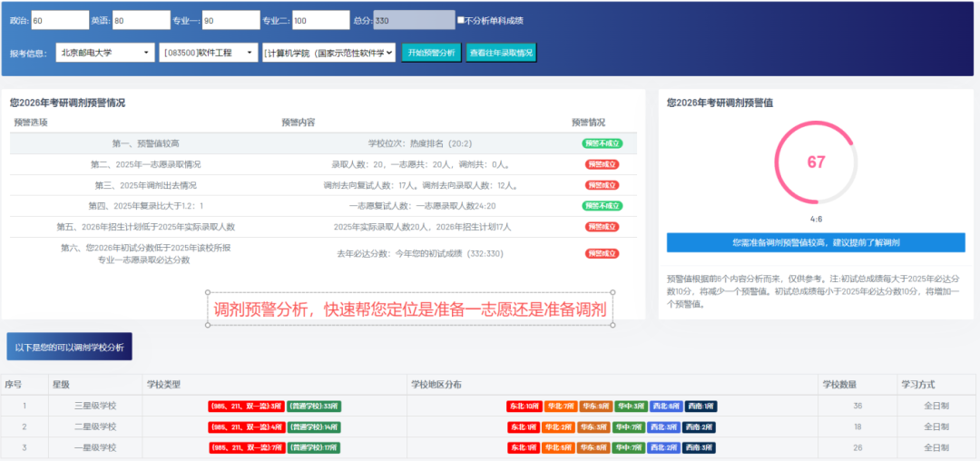Click the 专业一 score input field

tap(230, 20)
